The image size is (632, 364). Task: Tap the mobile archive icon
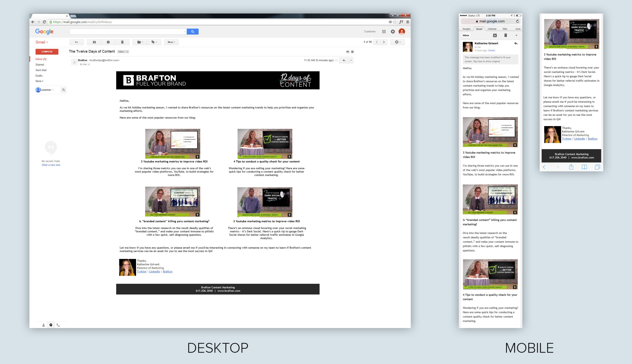pos(495,35)
